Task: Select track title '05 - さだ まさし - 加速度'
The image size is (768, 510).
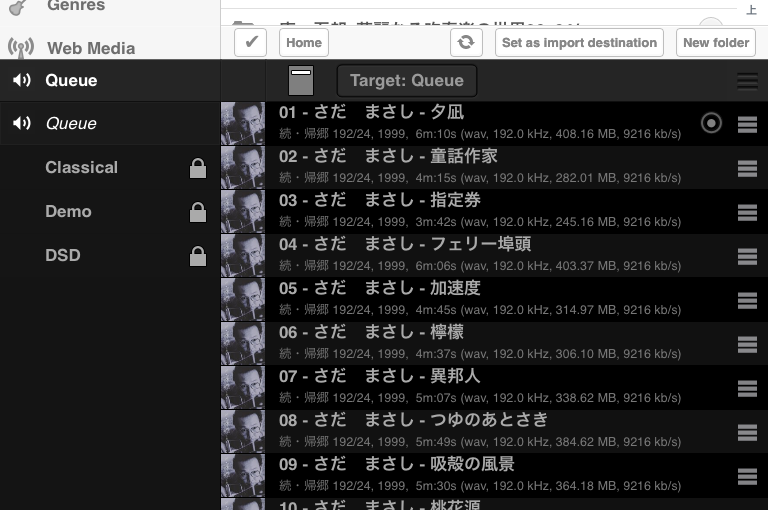Action: tap(380, 288)
